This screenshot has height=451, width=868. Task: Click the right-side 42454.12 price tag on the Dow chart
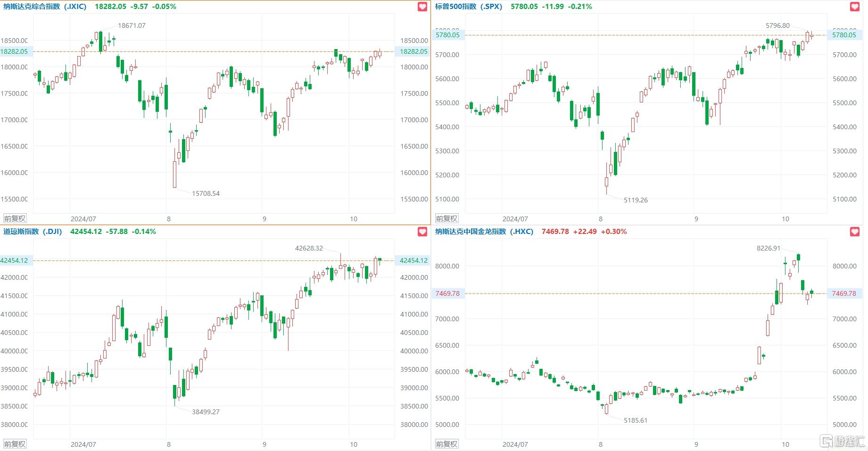[413, 260]
